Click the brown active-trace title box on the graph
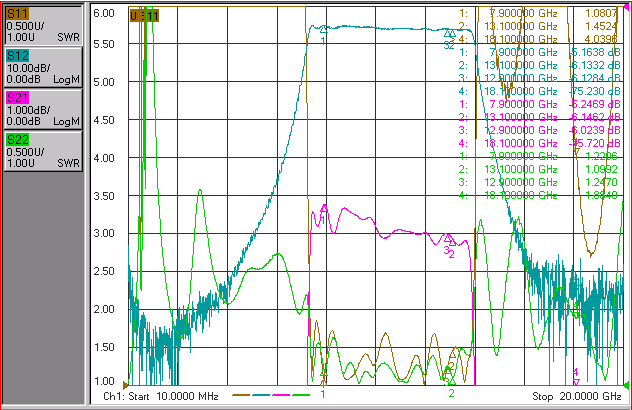The image size is (632, 410). pos(144,16)
